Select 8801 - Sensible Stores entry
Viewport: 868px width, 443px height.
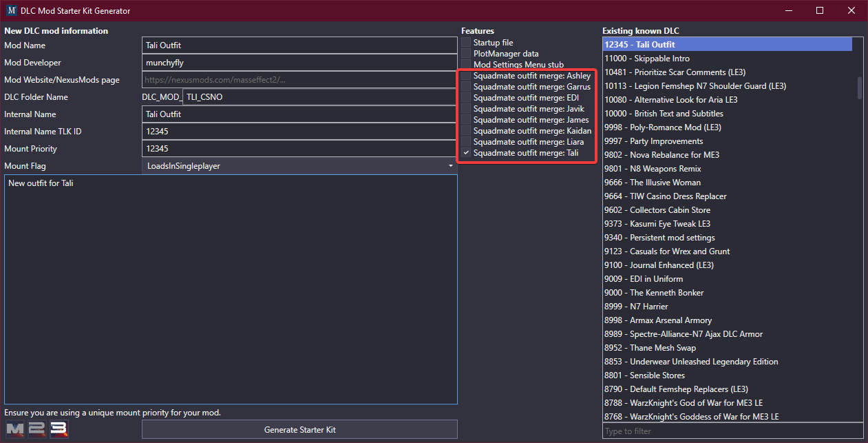pos(727,375)
